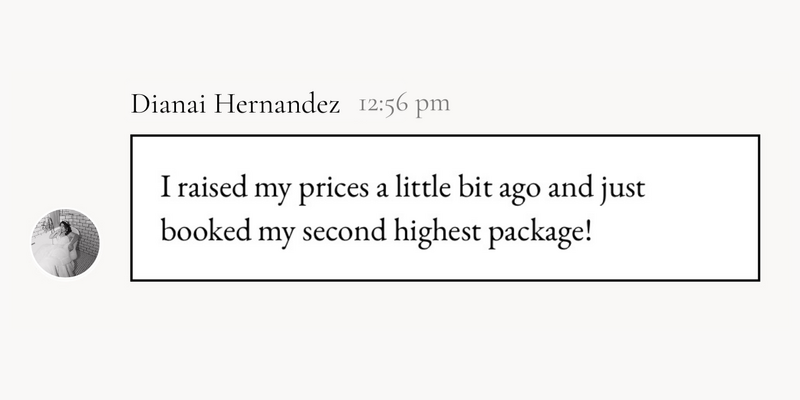Click the bordered testimonial message box

point(445,208)
